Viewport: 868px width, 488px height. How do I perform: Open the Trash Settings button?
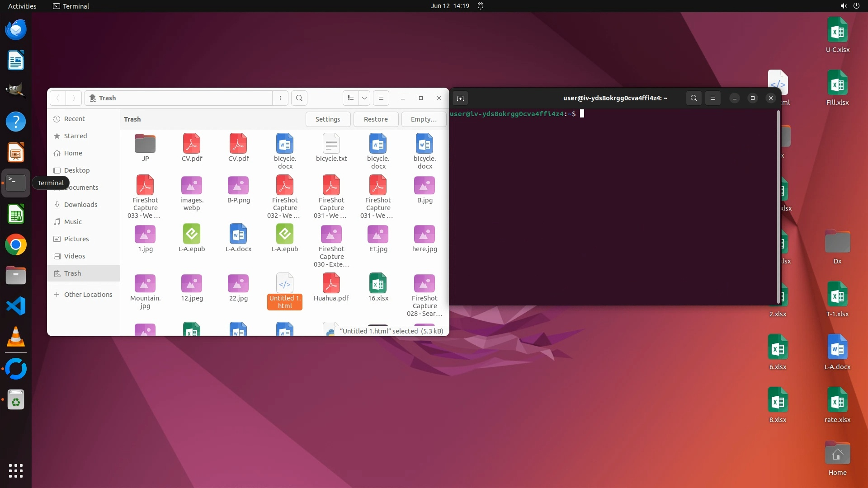327,119
